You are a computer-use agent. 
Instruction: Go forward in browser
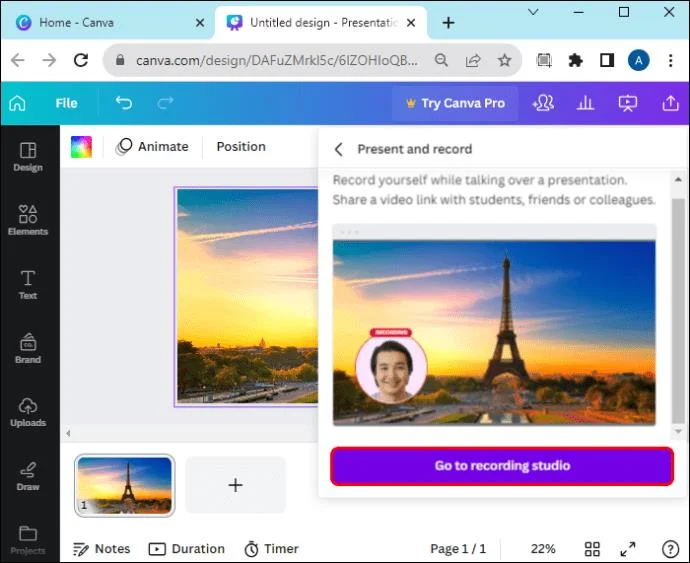[49, 60]
